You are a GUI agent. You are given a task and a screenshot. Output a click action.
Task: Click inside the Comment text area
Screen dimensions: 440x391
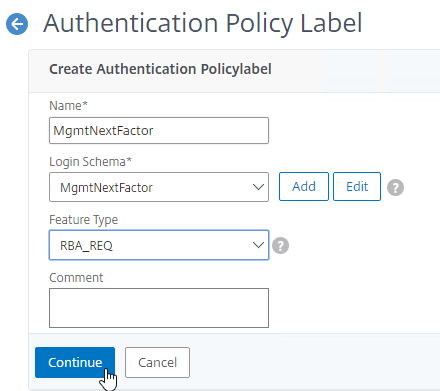159,308
